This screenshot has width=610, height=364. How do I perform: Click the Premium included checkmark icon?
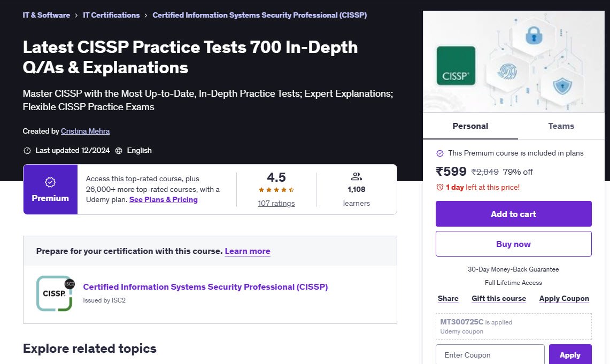tap(440, 153)
